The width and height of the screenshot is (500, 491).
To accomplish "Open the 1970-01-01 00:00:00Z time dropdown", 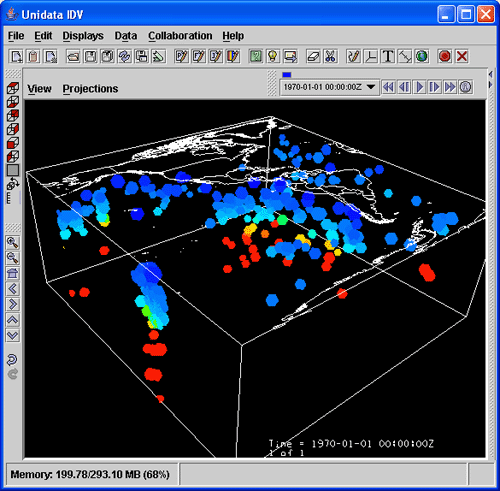I will (329, 87).
